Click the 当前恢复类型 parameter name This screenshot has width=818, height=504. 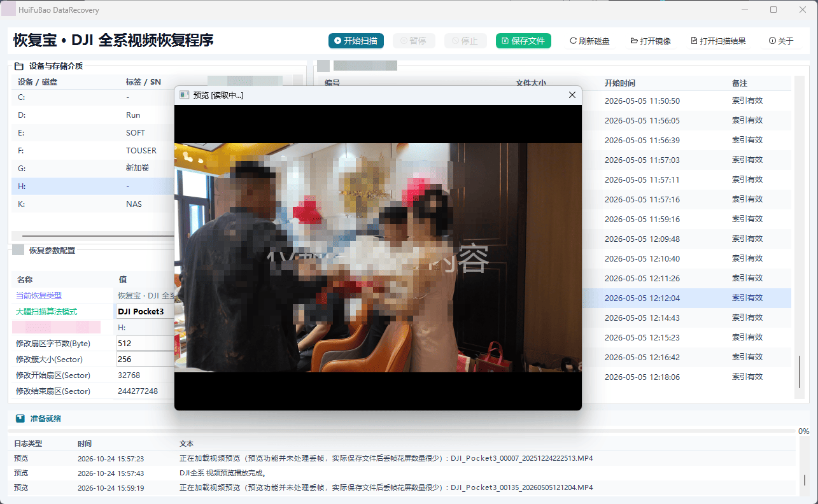pos(39,295)
